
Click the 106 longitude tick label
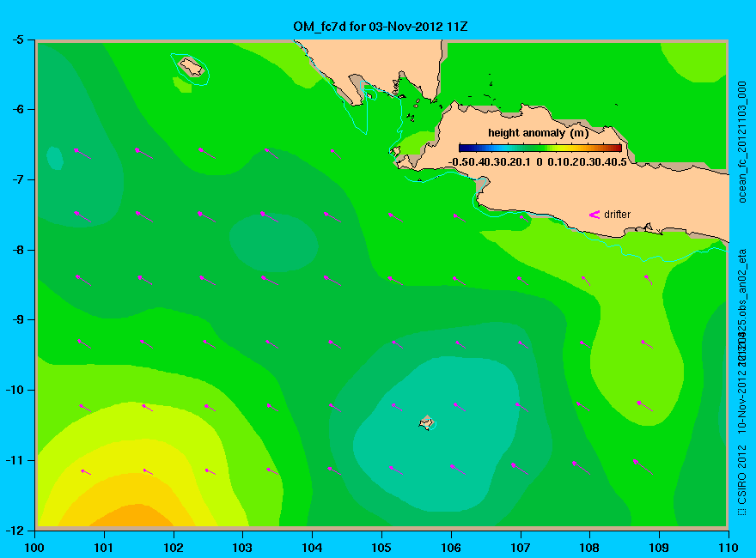point(451,548)
